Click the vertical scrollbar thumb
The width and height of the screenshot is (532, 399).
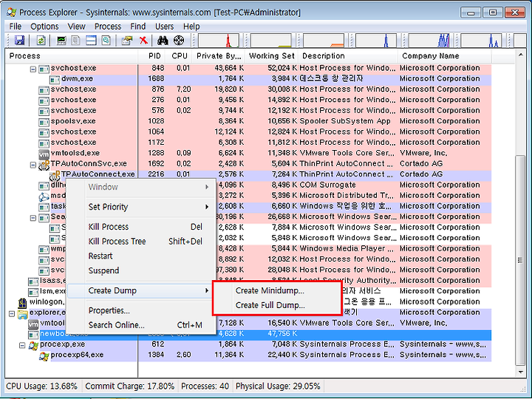[x=520, y=260]
